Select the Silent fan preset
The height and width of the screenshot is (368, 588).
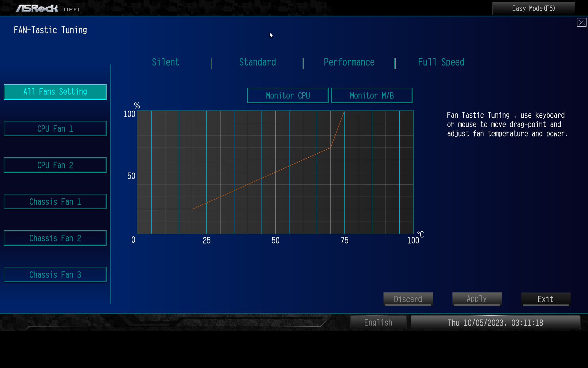tap(165, 62)
